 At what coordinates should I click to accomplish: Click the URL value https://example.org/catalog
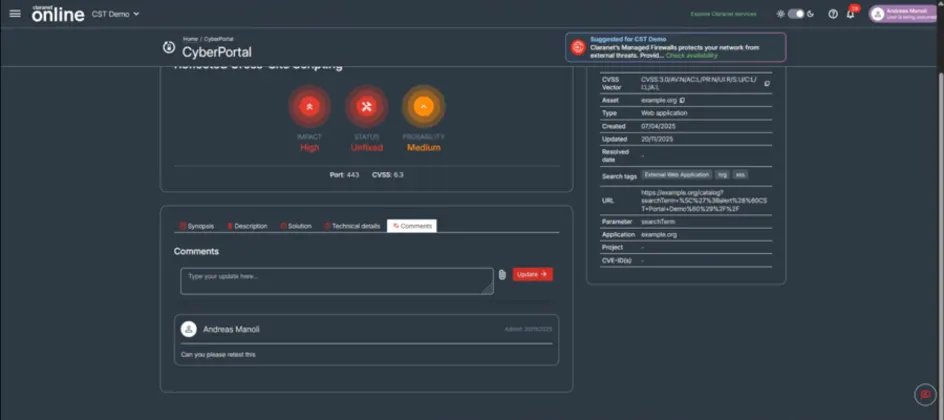[x=704, y=200]
